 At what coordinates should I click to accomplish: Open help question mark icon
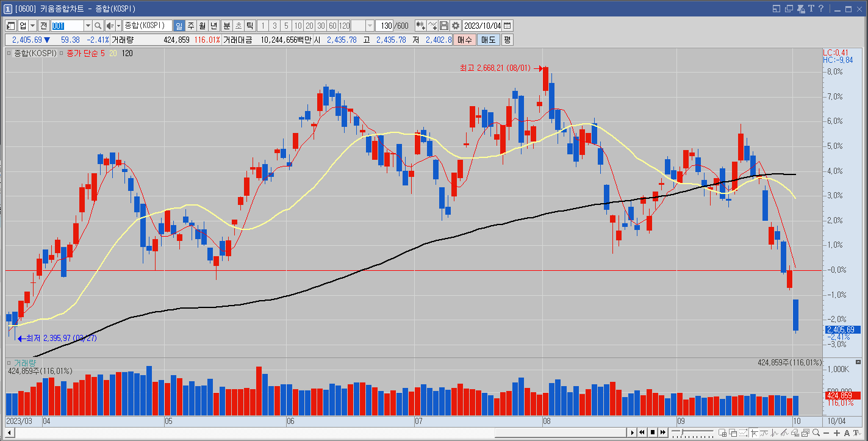(822, 9)
